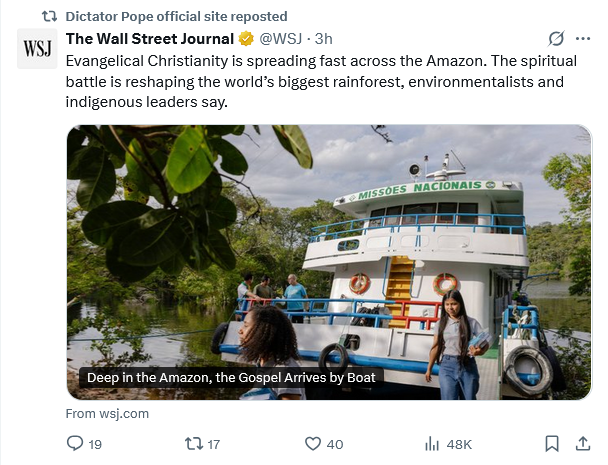This screenshot has width=608, height=465.
Task: Open the post via the 3h timestamp
Action: tap(324, 39)
